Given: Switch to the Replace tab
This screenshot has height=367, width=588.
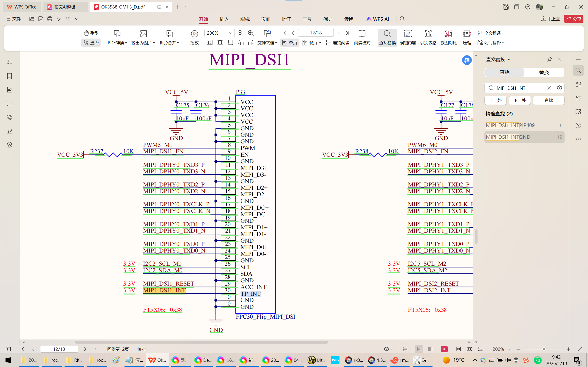Looking at the screenshot, I should coord(544,72).
